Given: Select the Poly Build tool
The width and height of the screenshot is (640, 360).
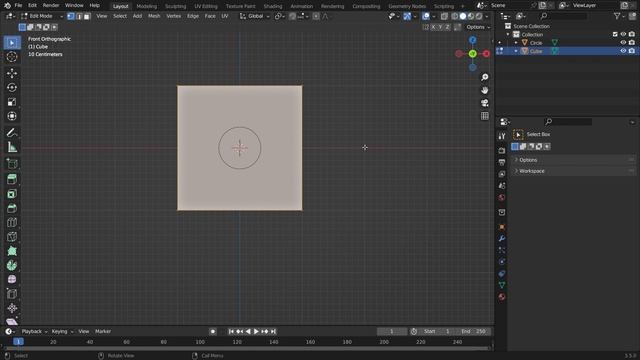Looking at the screenshot, I should (12, 251).
